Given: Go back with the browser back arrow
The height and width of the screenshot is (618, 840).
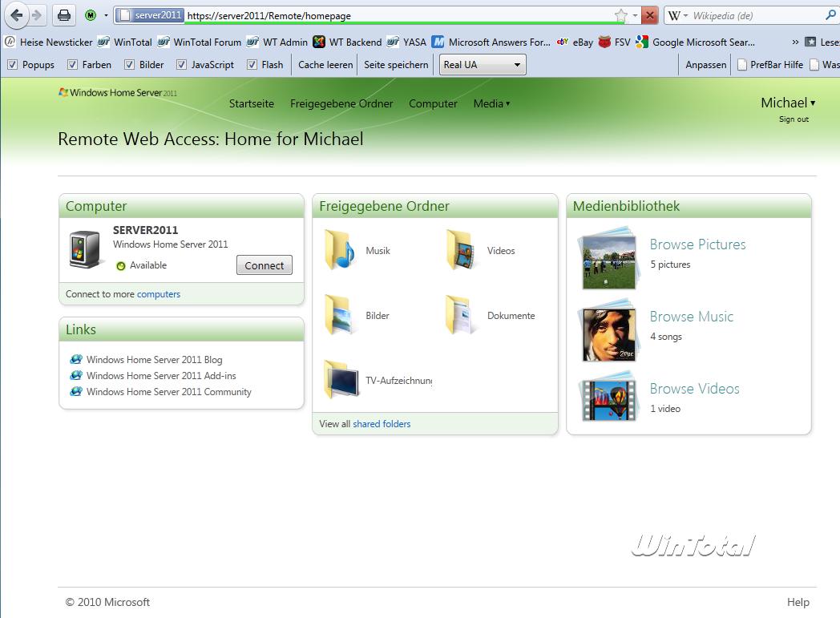Looking at the screenshot, I should coord(17,15).
